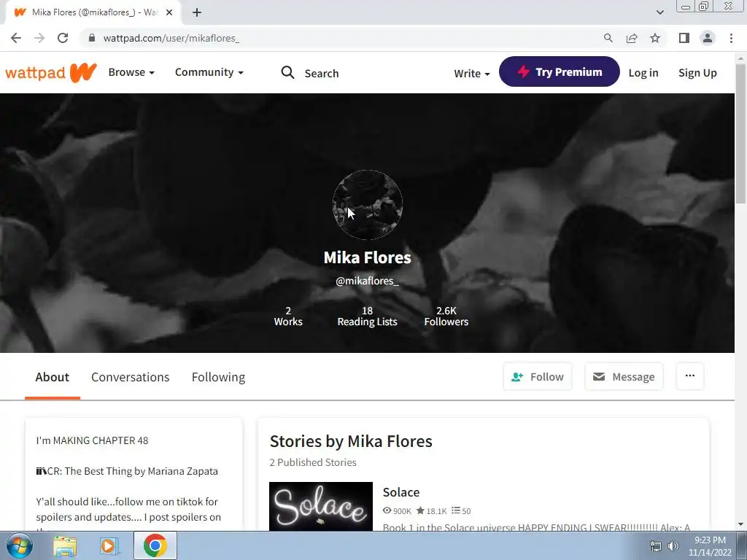747x560 pixels.
Task: Open the Solace story title
Action: (x=401, y=492)
